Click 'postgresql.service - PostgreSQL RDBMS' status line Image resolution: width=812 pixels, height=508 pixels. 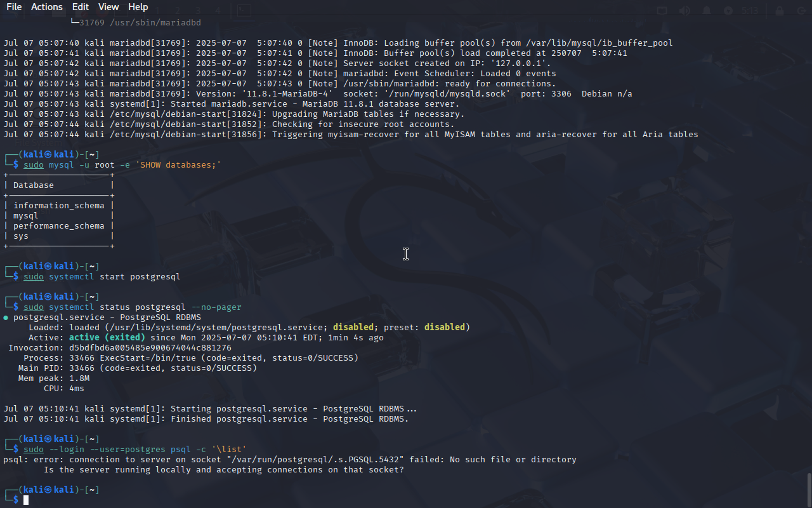[107, 317]
